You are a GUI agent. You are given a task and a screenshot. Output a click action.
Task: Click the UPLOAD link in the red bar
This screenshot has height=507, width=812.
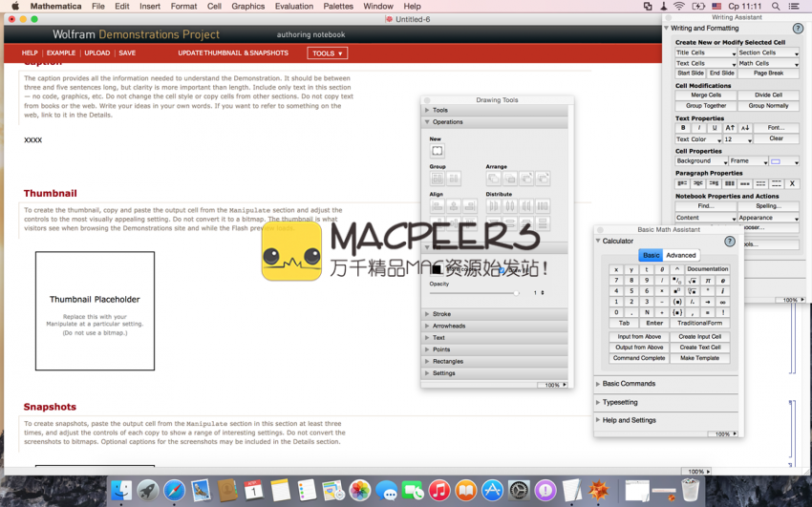click(96, 53)
